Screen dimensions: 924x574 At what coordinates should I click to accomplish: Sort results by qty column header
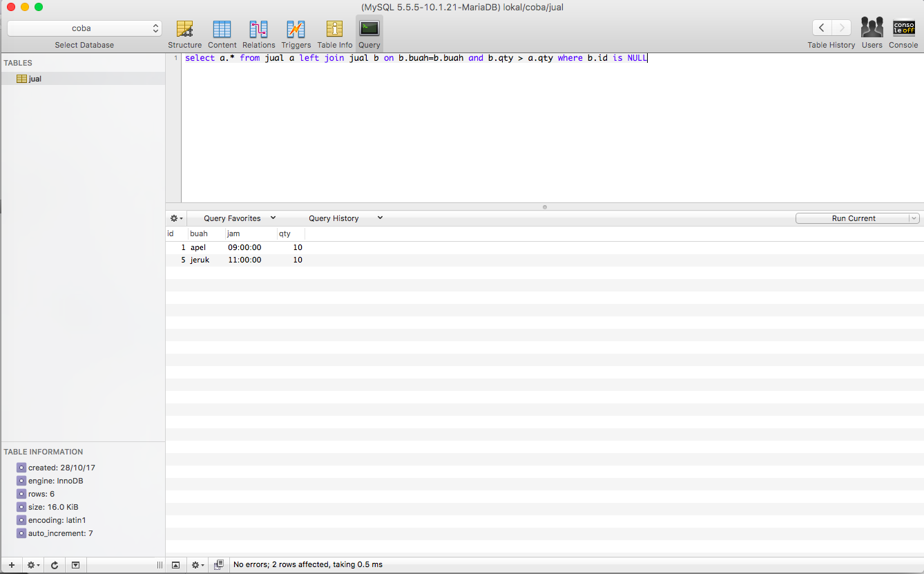[x=291, y=233]
